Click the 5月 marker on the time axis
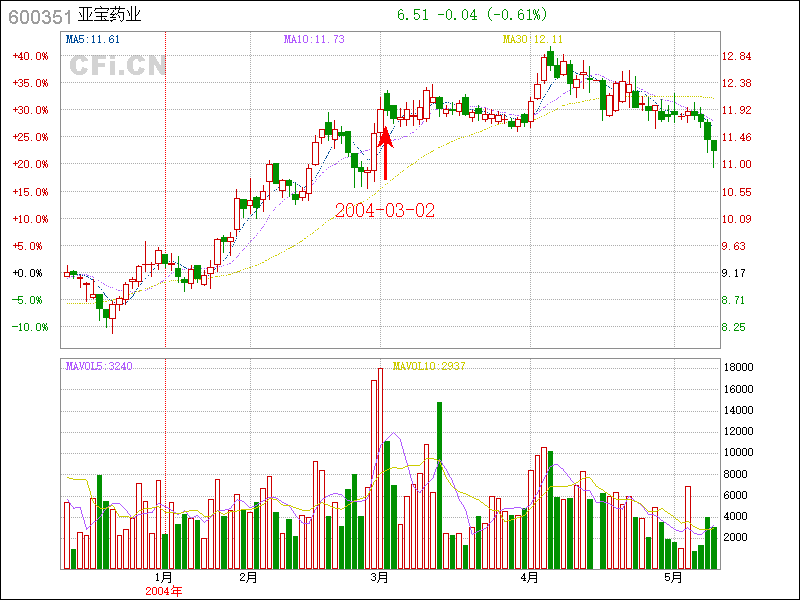The image size is (800, 600). (674, 578)
